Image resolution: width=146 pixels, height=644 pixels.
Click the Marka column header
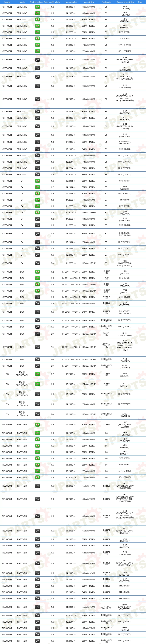[x=7, y=2]
